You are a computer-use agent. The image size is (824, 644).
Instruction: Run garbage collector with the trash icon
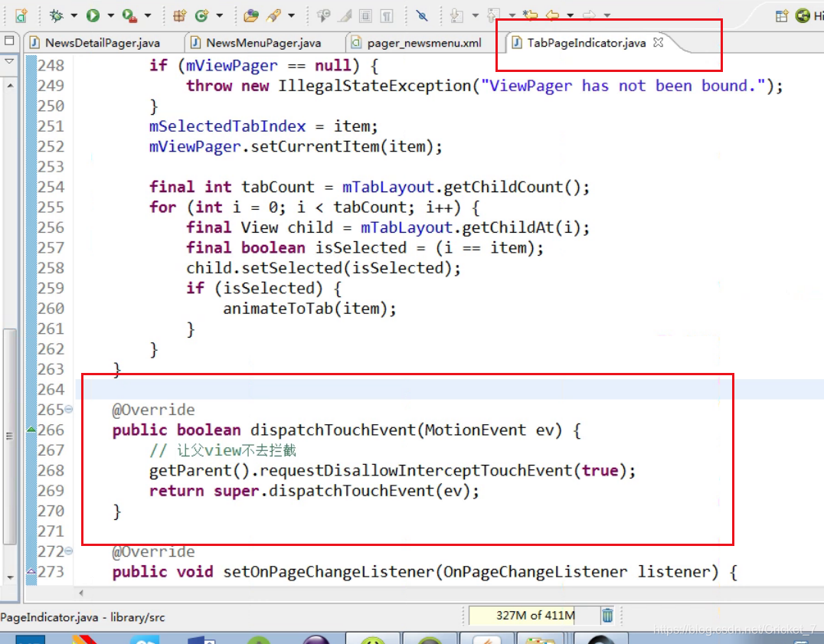[607, 615]
